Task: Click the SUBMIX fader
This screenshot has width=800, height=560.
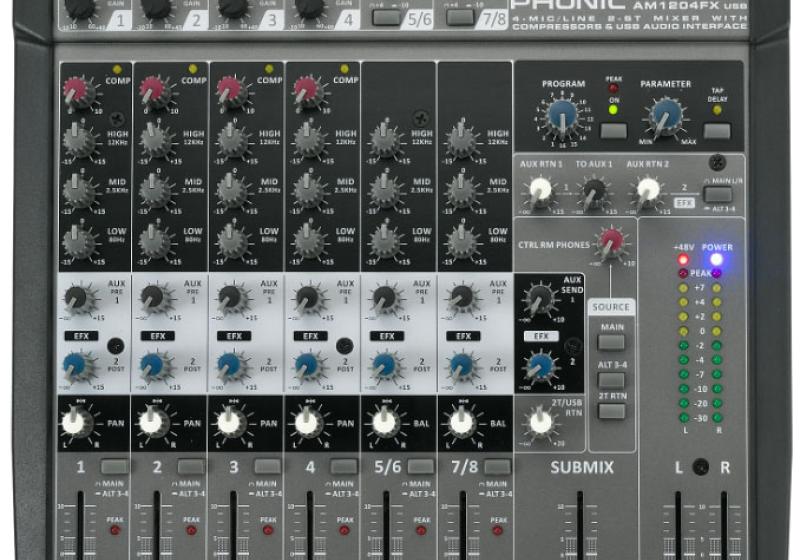Action: point(580,525)
